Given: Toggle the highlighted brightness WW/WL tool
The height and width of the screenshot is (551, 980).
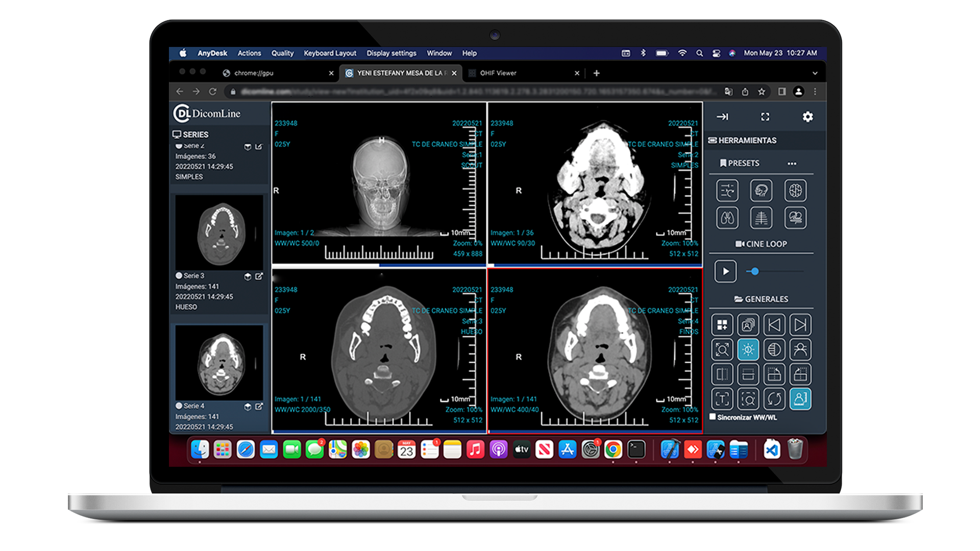Looking at the screenshot, I should 748,349.
